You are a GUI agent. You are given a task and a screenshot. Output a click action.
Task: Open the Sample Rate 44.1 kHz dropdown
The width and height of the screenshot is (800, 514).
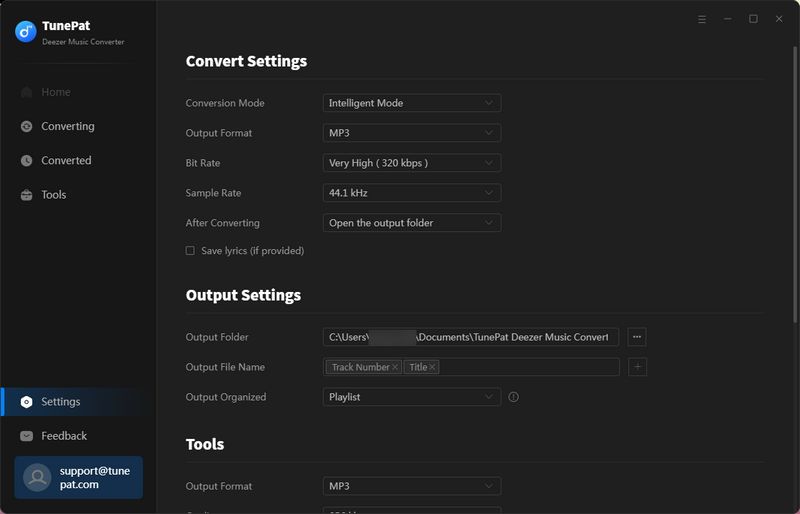tap(412, 193)
